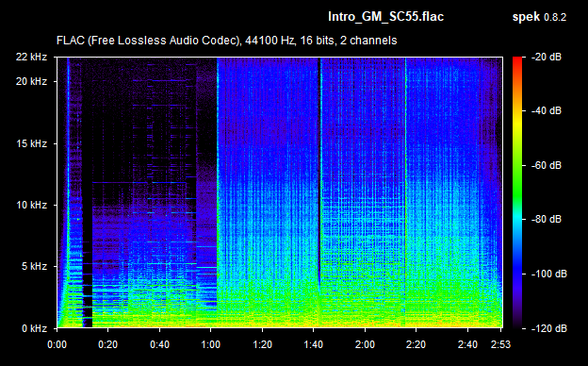
Task: Click the 10 kHz frequency axis label
Action: (31, 205)
